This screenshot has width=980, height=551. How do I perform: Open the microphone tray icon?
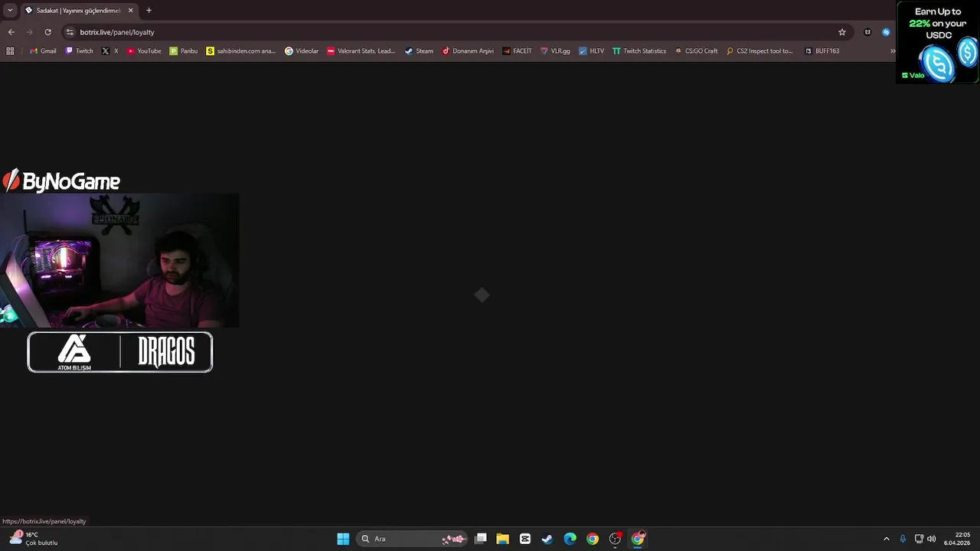tap(903, 539)
